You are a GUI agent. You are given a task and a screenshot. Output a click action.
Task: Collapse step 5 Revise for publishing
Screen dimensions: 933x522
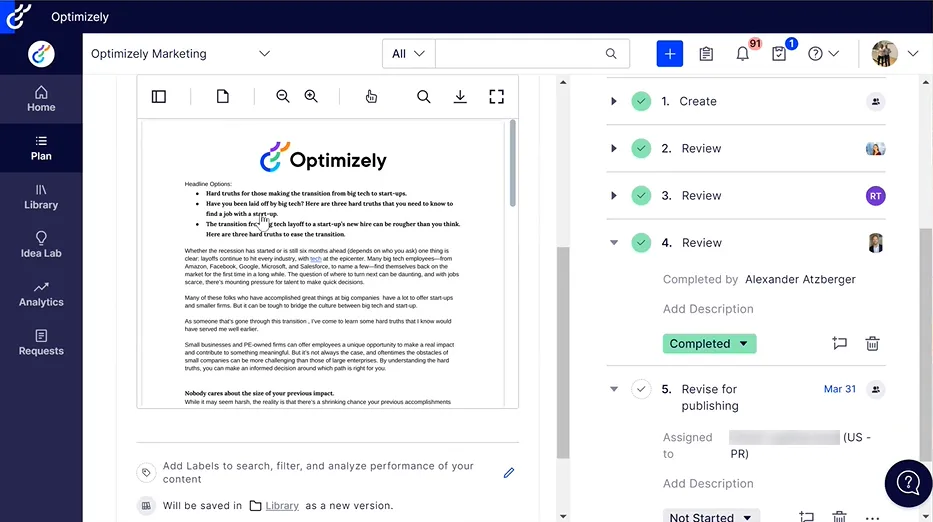[613, 389]
